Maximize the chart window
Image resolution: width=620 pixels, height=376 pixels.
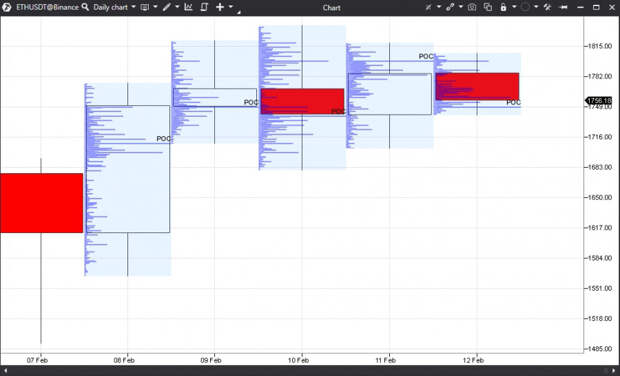(596, 8)
